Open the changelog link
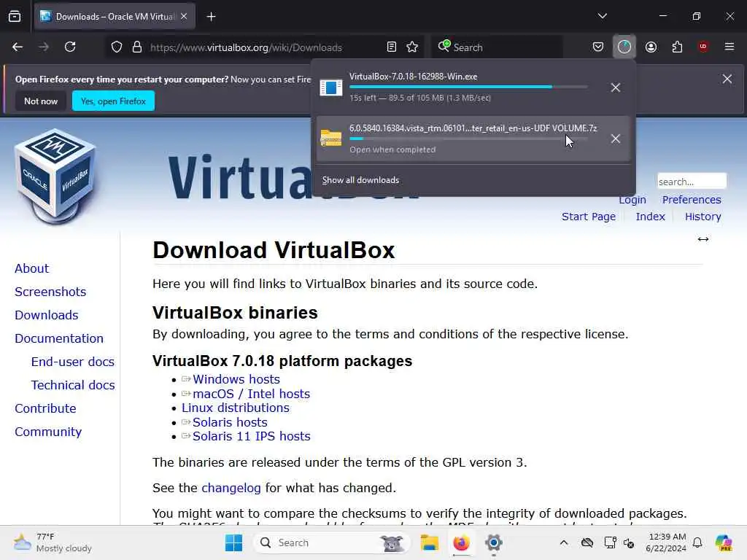747x560 pixels. pyautogui.click(x=231, y=488)
